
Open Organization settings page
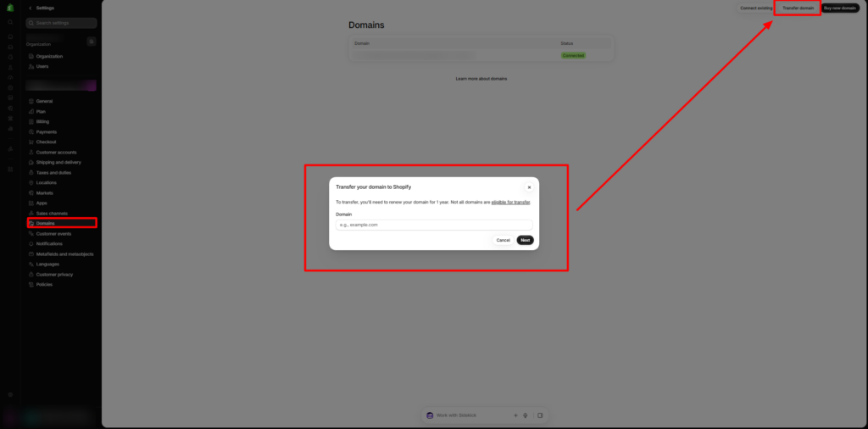point(49,57)
